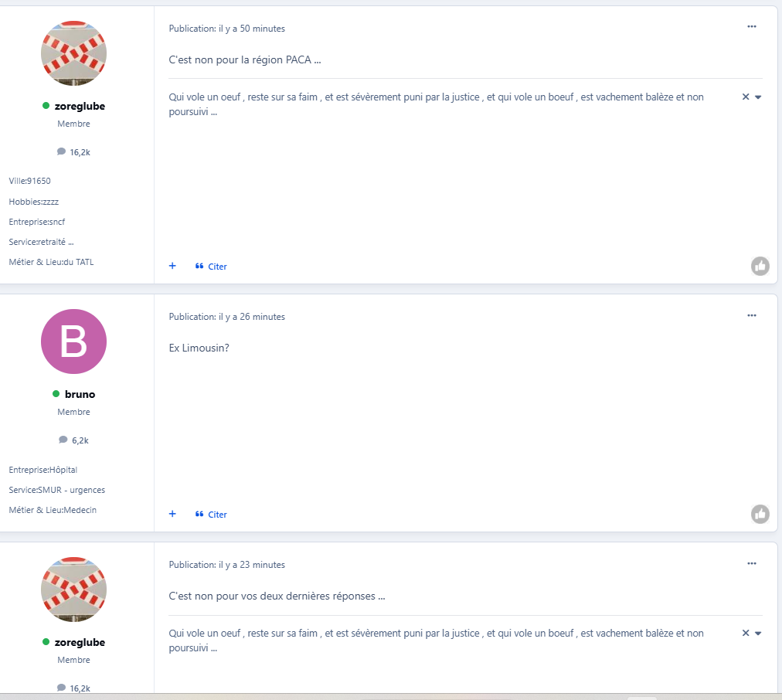Screen dimensions: 782x700
Task: Like bruno's Ex Limousin post
Action: 760,514
